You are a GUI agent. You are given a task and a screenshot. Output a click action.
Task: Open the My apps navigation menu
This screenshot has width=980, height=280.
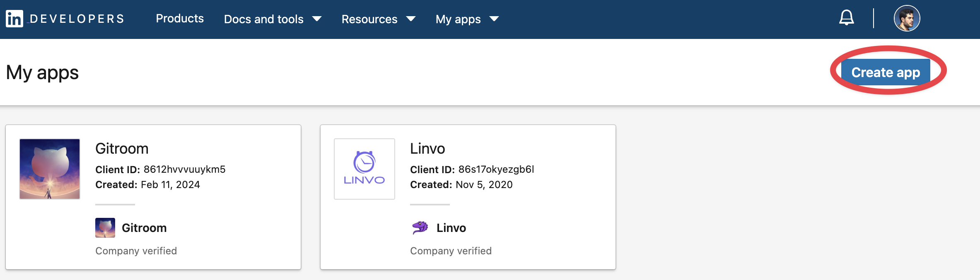coord(467,19)
